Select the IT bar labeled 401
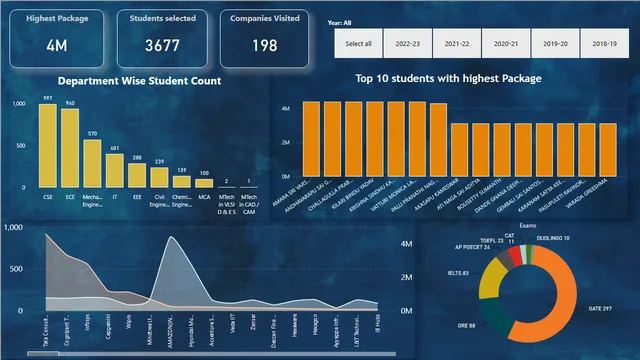Image resolution: width=640 pixels, height=360 pixels. [115, 171]
